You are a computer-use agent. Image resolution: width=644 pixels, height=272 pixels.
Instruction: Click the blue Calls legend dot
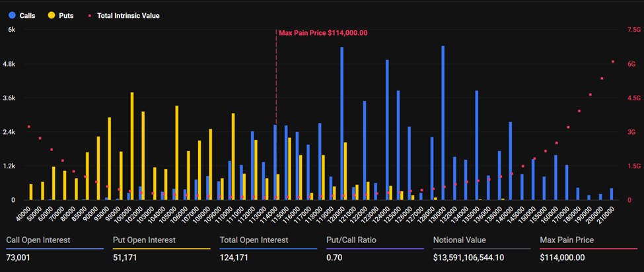[x=11, y=15]
